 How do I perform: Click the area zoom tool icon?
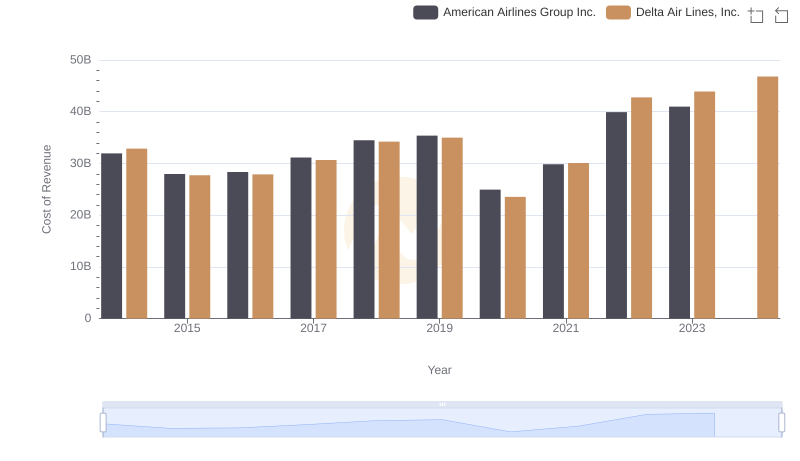click(756, 15)
